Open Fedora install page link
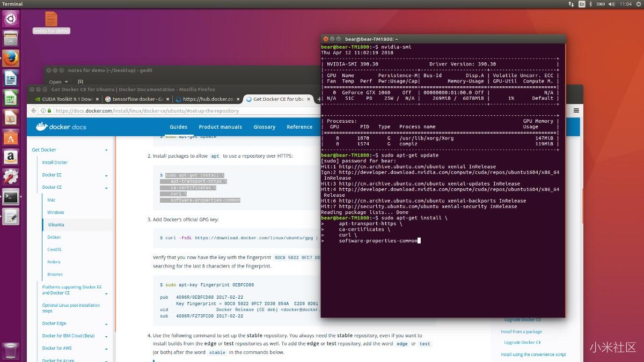 (54, 262)
